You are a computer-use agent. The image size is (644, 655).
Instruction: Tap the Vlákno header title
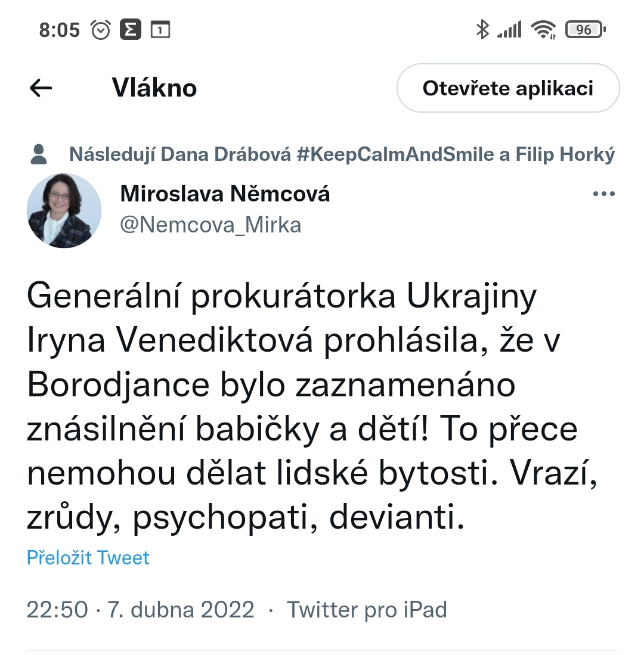click(154, 88)
